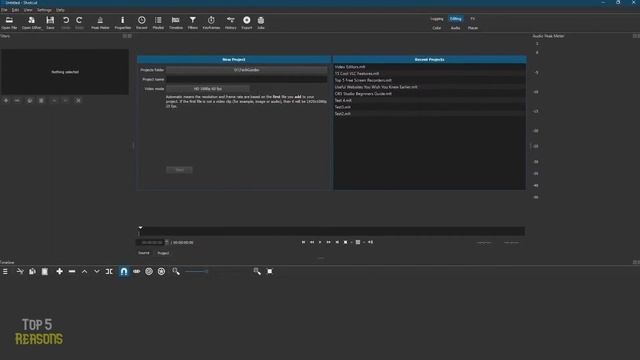Open the Filters panel from the toolbar
640x360 pixels.
coord(193,23)
